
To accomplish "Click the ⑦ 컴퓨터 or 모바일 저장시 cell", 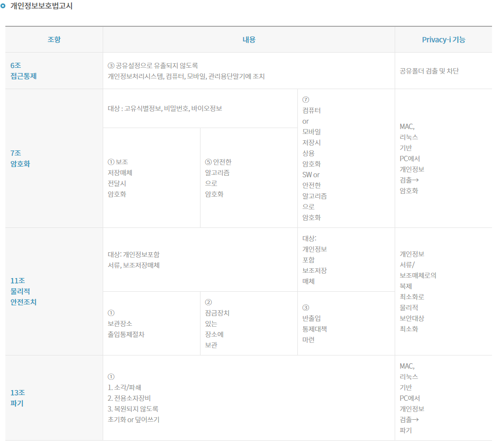I will (346, 158).
